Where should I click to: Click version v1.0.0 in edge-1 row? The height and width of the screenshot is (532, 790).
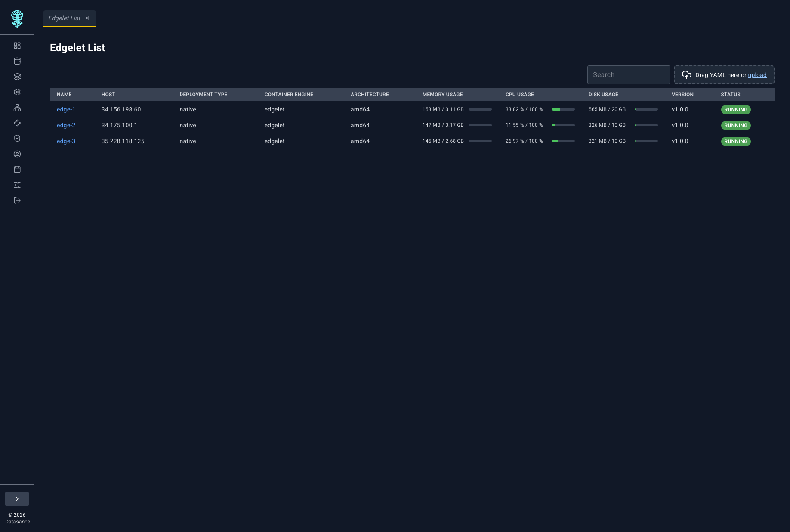click(680, 109)
